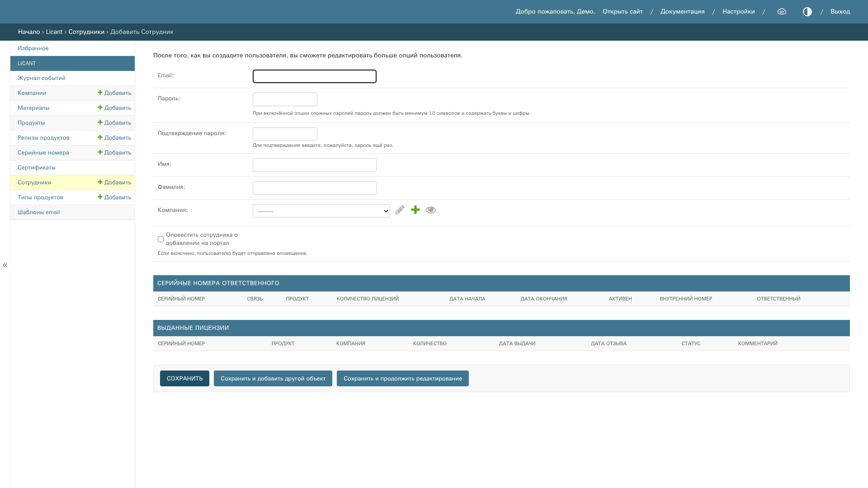Open Журнал событий in sidebar
This screenshot has height=488, width=868.
pos(42,78)
